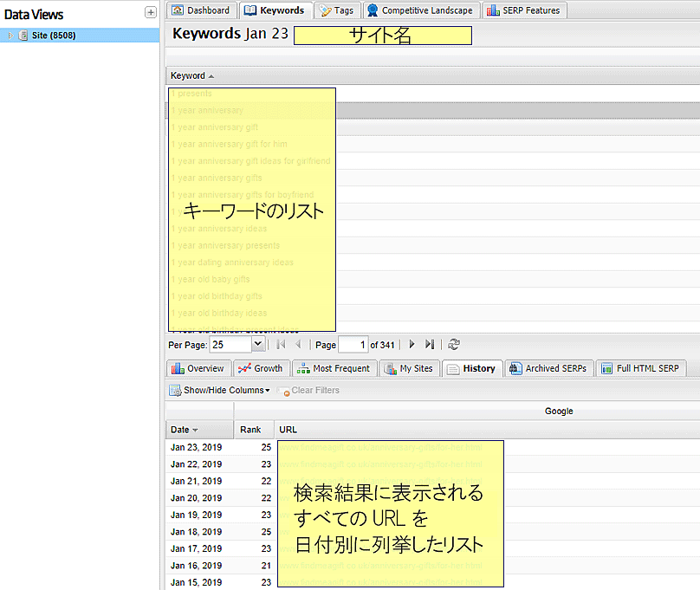The width and height of the screenshot is (700, 590).
Task: Click the refresh icon in pager
Action: 454,345
